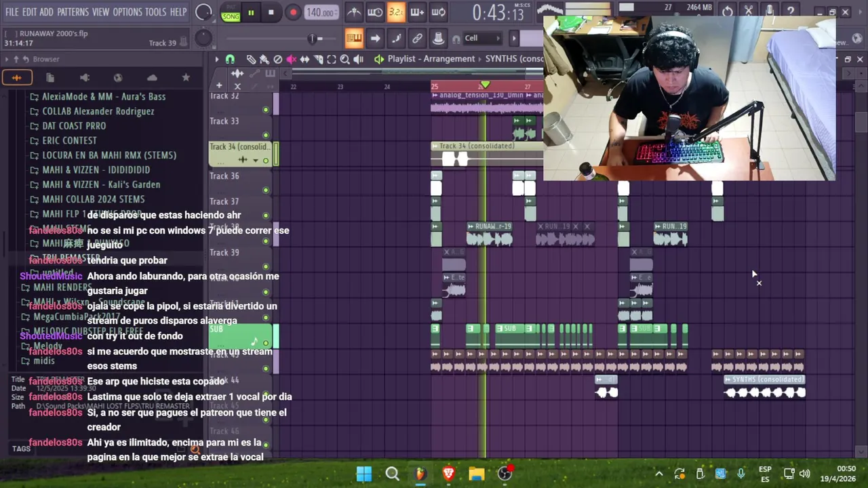Toggle step editing footprints icon
Viewport: 868px width, 488px height.
click(396, 38)
